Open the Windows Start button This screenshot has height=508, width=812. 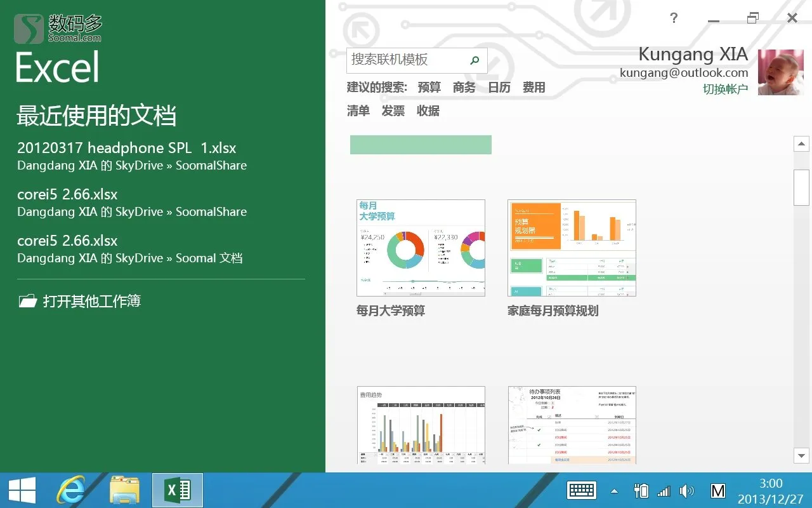[x=22, y=490]
